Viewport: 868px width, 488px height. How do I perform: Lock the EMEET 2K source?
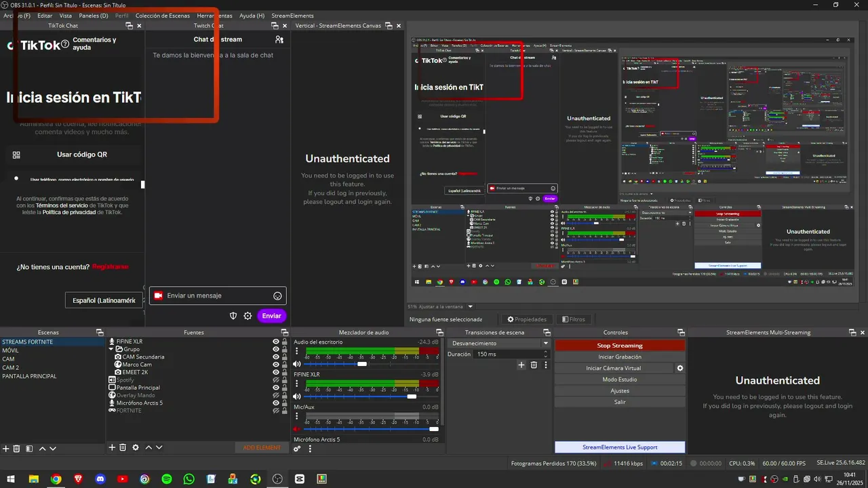pos(285,372)
